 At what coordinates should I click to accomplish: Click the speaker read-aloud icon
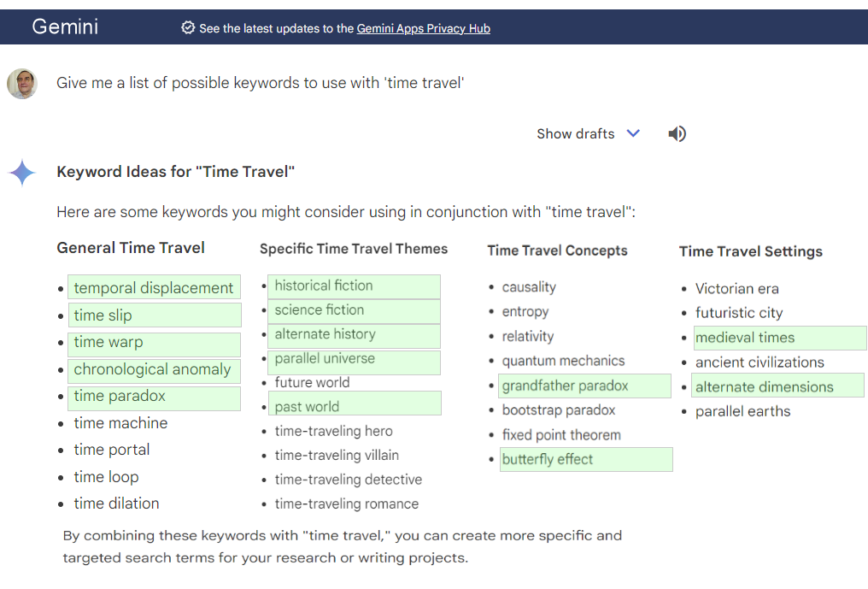click(x=677, y=133)
